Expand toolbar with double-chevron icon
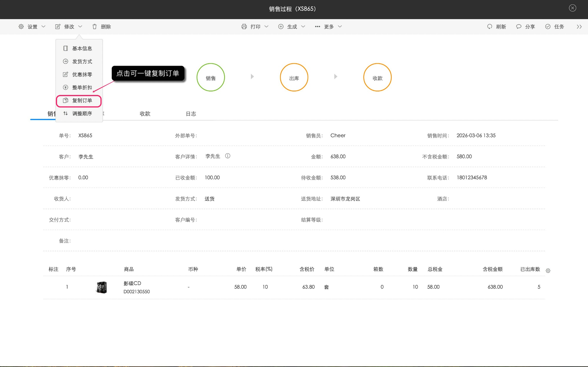588x367 pixels. 579,26
